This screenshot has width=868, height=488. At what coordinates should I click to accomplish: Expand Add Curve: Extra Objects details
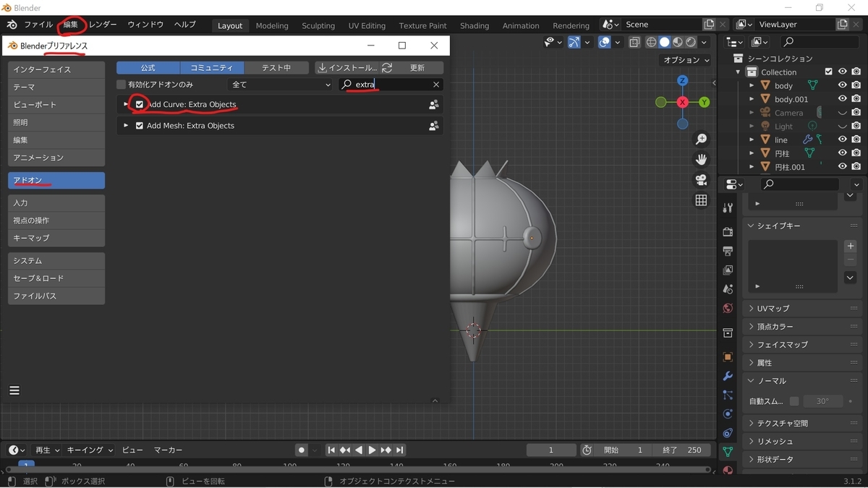(126, 104)
